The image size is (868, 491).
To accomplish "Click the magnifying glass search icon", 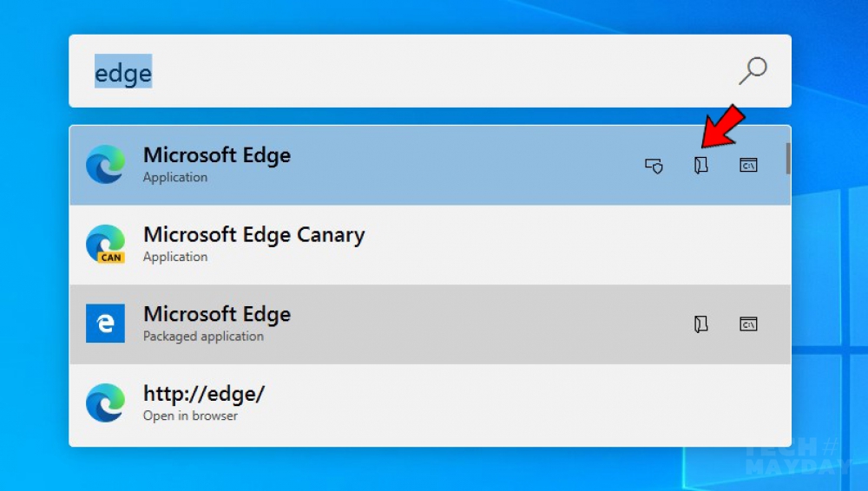I will pyautogui.click(x=753, y=71).
